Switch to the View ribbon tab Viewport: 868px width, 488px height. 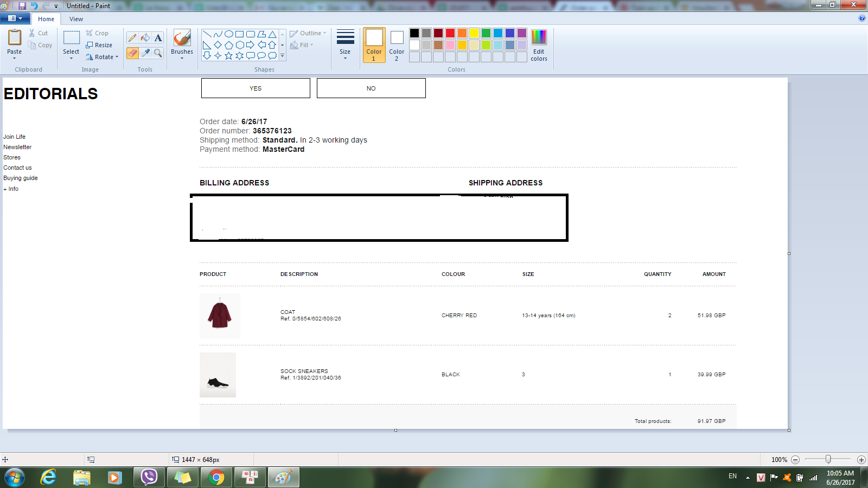[x=76, y=19]
